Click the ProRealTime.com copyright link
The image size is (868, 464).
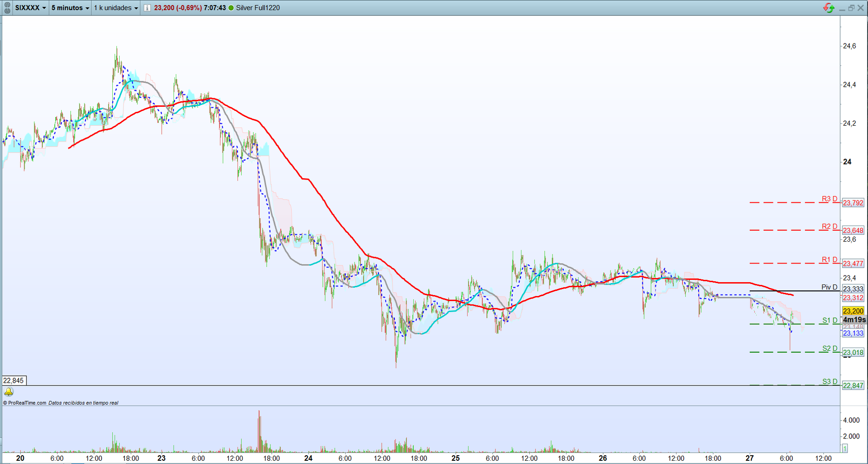[25, 403]
